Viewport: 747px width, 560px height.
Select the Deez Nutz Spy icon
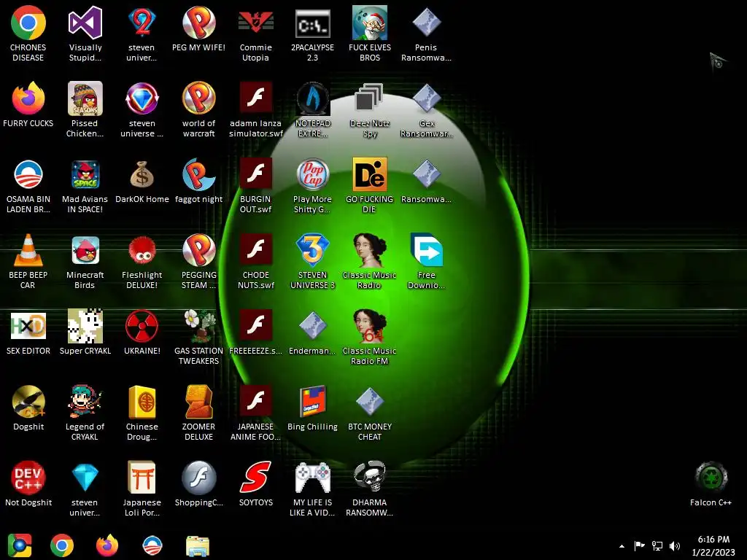tap(369, 98)
